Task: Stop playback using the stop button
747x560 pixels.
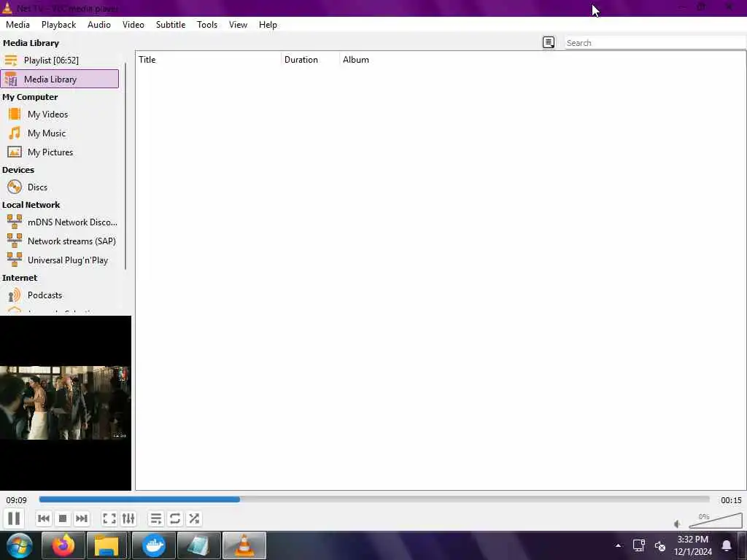Action: 63,518
